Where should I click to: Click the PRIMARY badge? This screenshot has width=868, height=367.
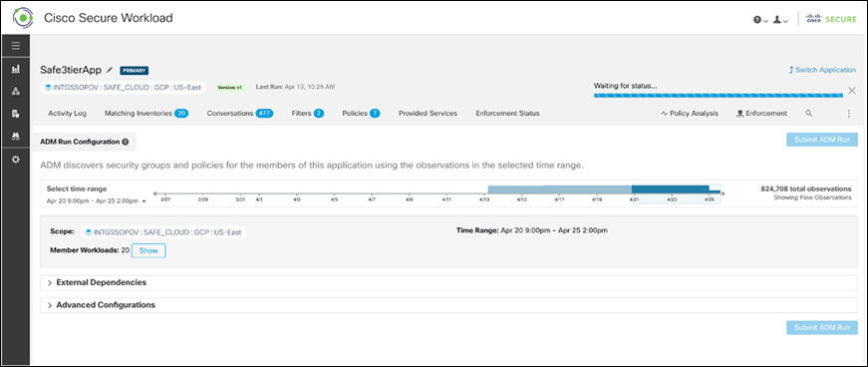134,71
